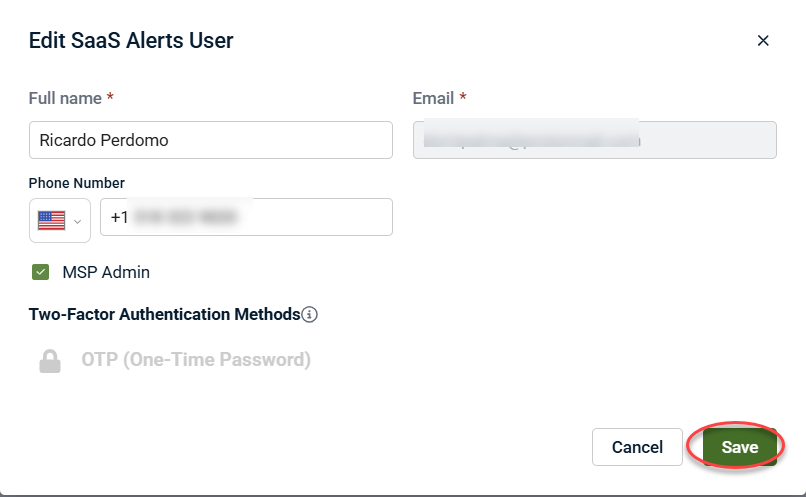
Task: Cancel editing the user
Action: pos(637,447)
